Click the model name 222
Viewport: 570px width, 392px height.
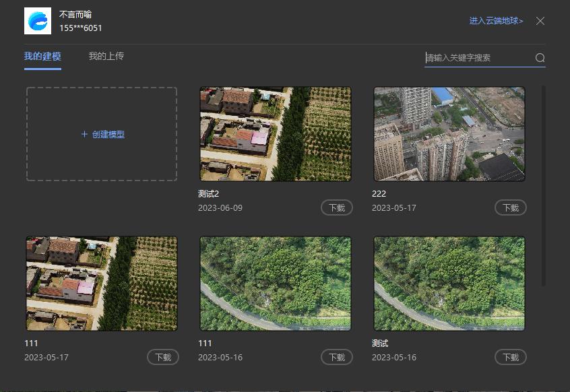click(x=379, y=193)
